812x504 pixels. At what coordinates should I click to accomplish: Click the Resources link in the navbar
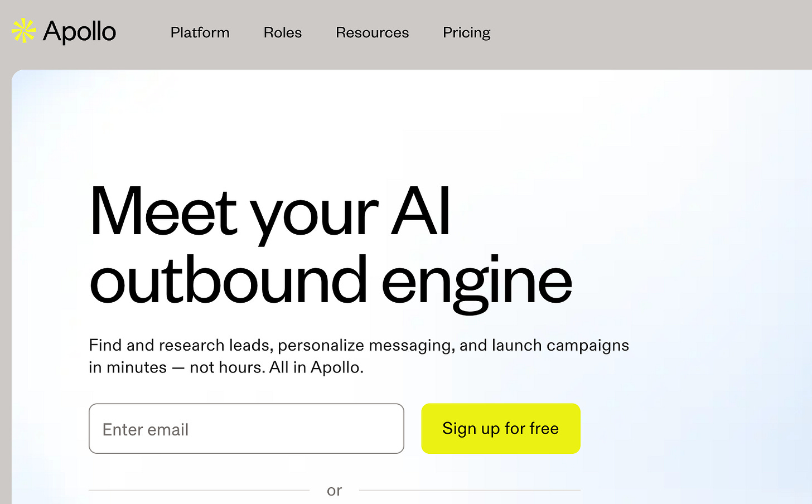(371, 33)
